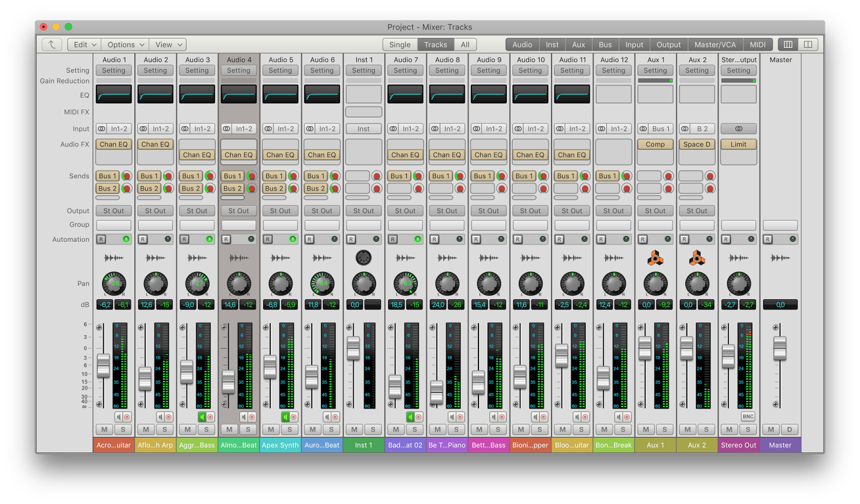860x504 pixels.
Task: Mute the Audio 1 channel strip
Action: pos(104,429)
